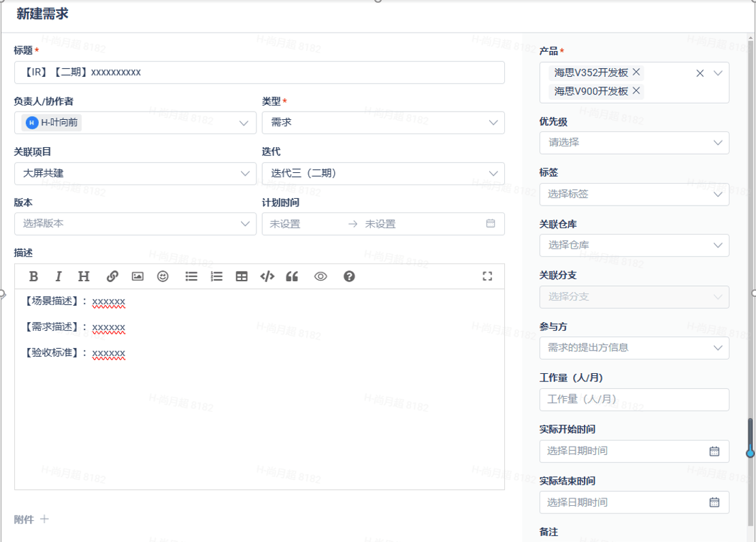Open 选择仓库 dropdown
The width and height of the screenshot is (756, 542).
634,245
